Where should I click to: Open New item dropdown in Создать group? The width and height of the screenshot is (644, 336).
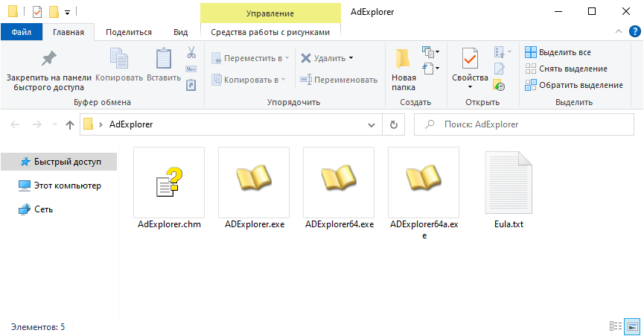(x=430, y=51)
